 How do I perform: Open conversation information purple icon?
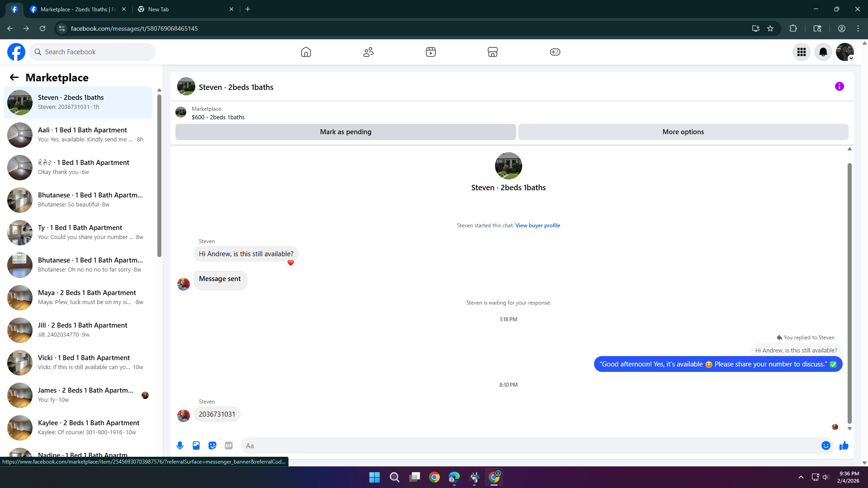coord(839,86)
